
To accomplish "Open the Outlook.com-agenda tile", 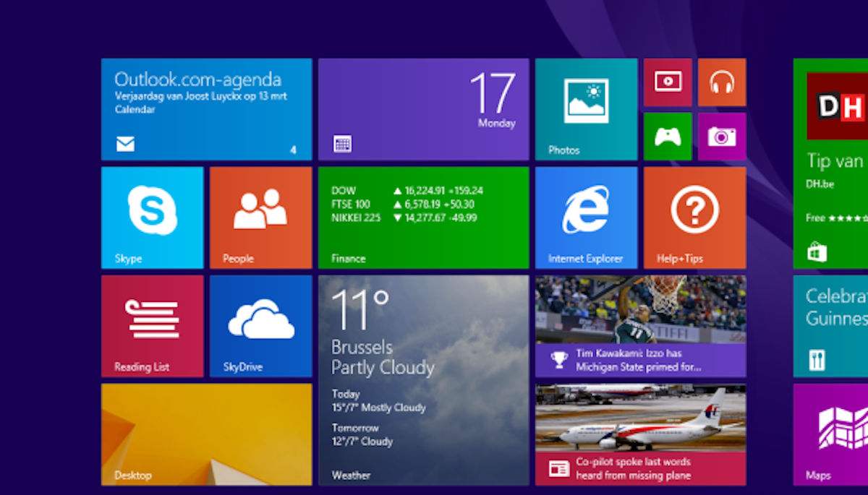I will click(x=206, y=109).
